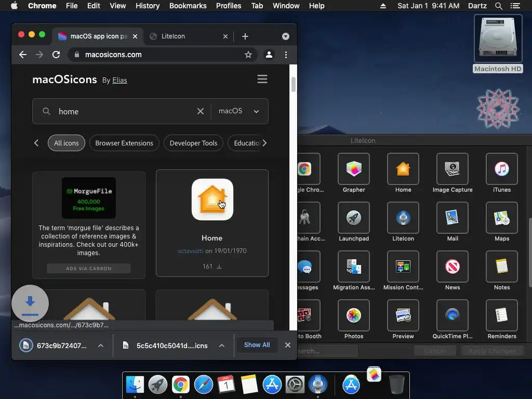The image size is (532, 399).
Task: Select the Mail icon in LiteIcon
Action: coord(453,218)
